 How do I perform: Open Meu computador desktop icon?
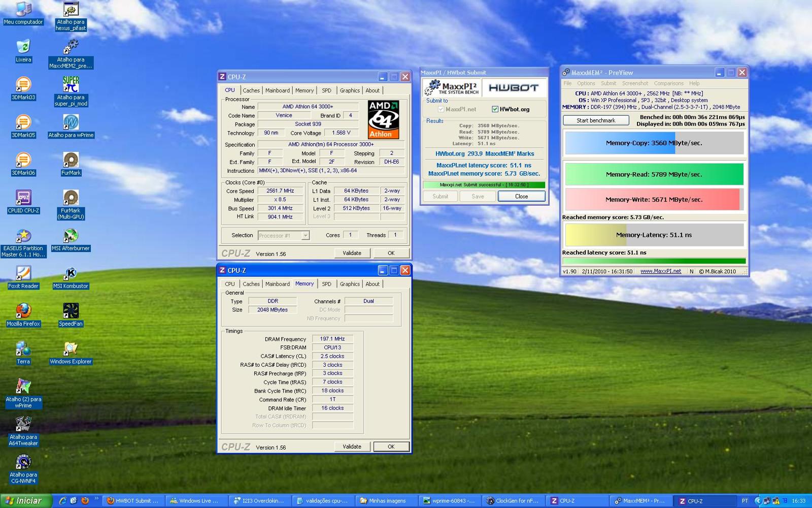pyautogui.click(x=23, y=14)
